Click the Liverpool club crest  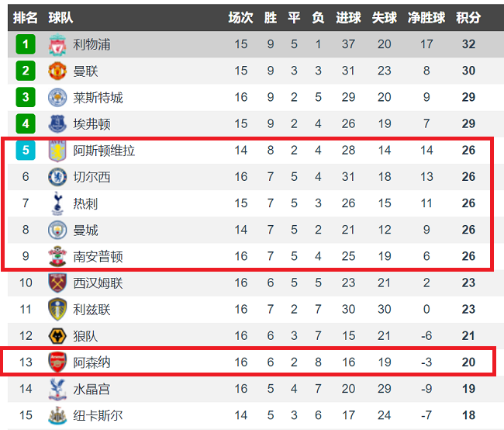coord(57,44)
